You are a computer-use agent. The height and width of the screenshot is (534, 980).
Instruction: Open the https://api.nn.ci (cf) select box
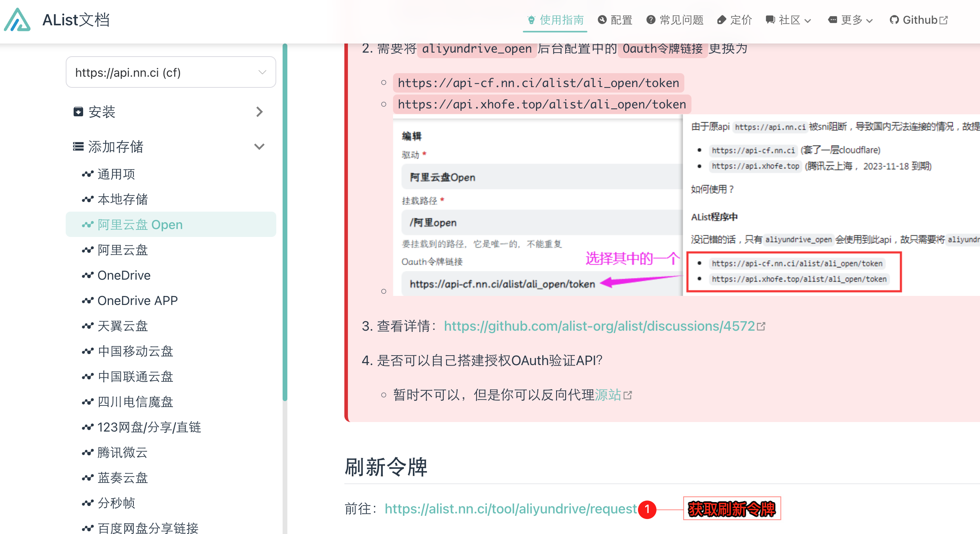pyautogui.click(x=171, y=72)
